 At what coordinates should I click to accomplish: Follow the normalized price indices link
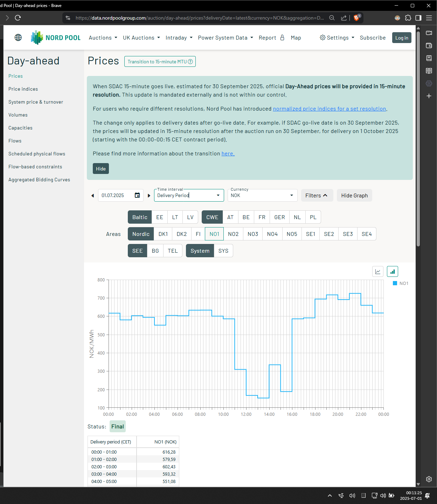[330, 109]
